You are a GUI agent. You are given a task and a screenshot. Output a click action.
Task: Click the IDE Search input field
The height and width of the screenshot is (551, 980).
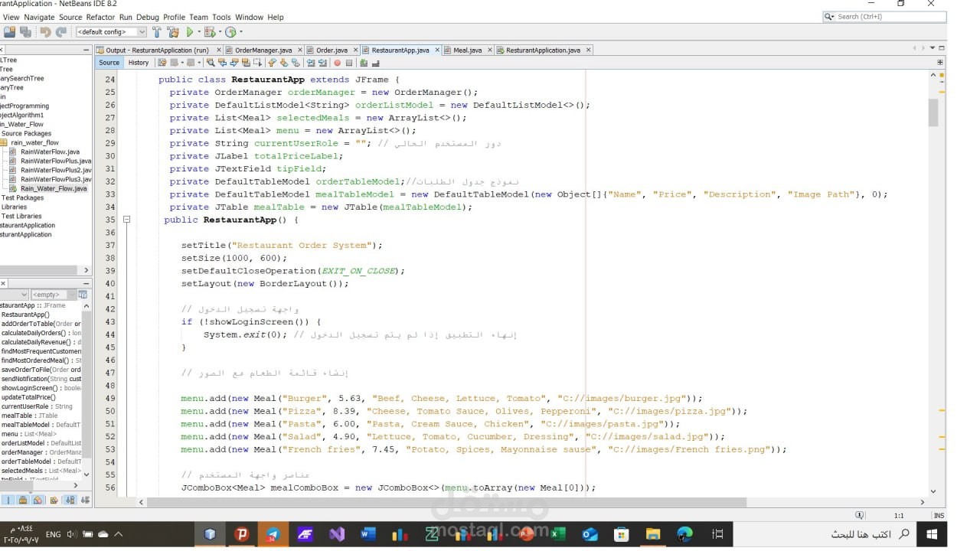click(x=888, y=17)
